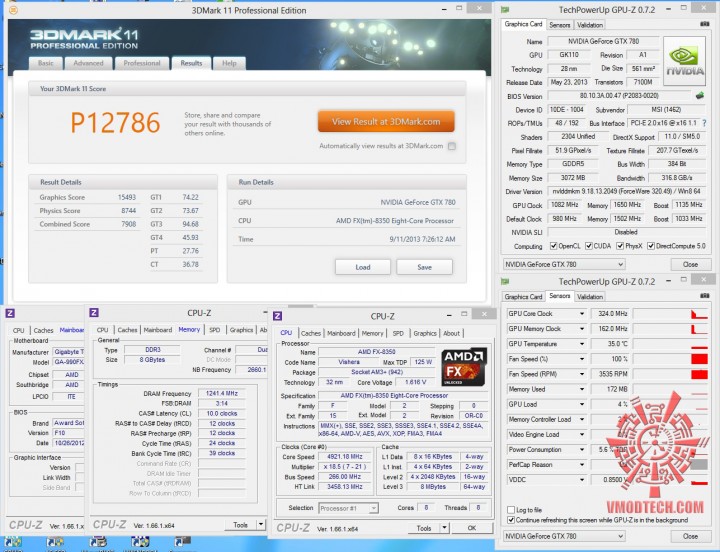Click the BIOS Version field in GPU-Z
Image resolution: width=720 pixels, height=552 pixels.
(x=619, y=96)
